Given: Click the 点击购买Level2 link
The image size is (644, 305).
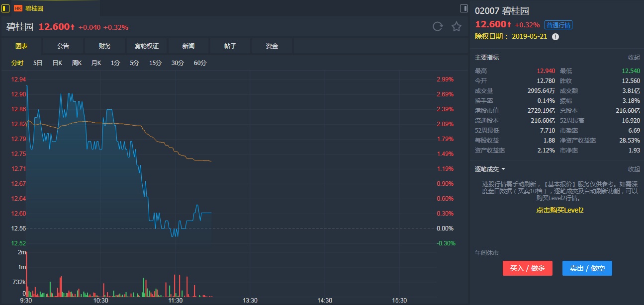Looking at the screenshot, I should [x=559, y=210].
